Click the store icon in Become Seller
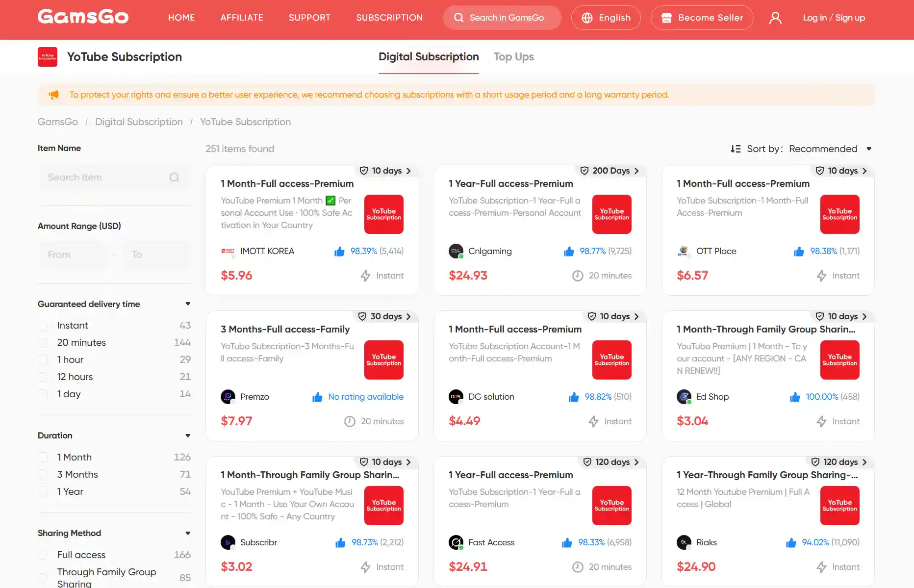 click(x=666, y=18)
